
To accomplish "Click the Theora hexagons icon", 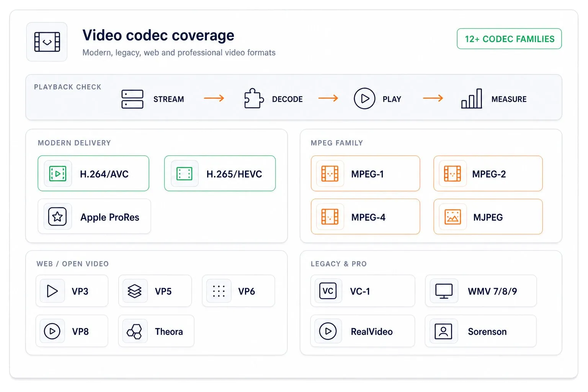I will (x=134, y=332).
